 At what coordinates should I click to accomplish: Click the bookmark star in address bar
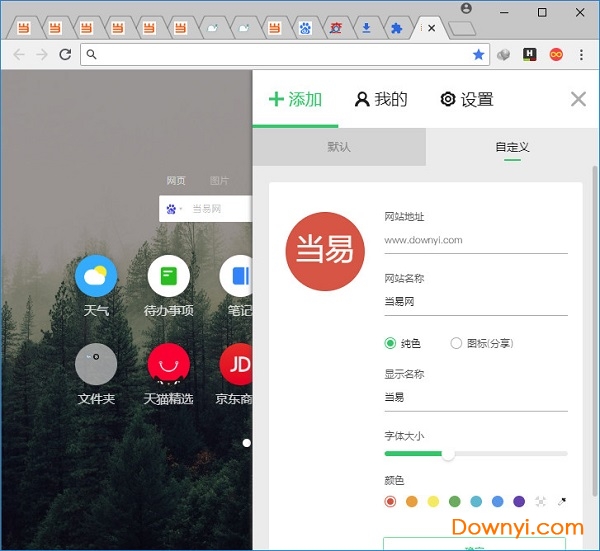click(478, 55)
